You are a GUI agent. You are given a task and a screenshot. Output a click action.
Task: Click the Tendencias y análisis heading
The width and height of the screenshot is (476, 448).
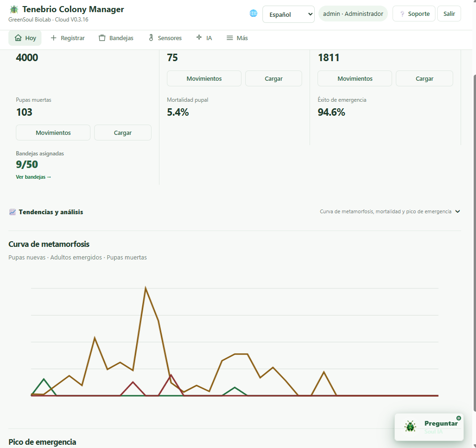(x=51, y=212)
